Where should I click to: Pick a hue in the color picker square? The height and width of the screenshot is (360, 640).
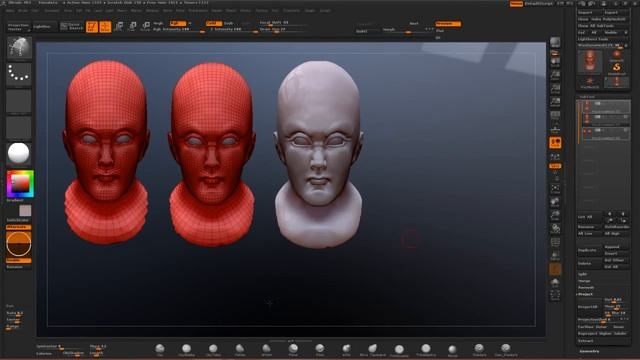point(20,184)
